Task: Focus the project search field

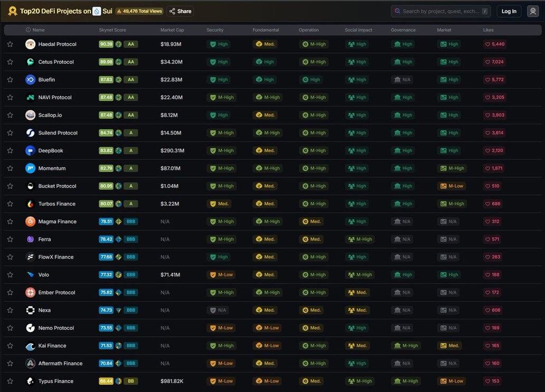Action: tap(440, 11)
